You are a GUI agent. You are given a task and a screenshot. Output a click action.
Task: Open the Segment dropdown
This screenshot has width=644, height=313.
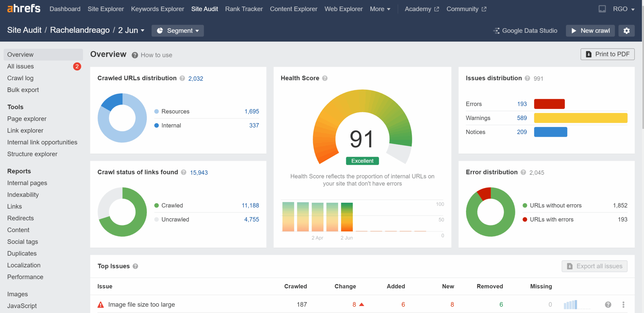pos(178,31)
